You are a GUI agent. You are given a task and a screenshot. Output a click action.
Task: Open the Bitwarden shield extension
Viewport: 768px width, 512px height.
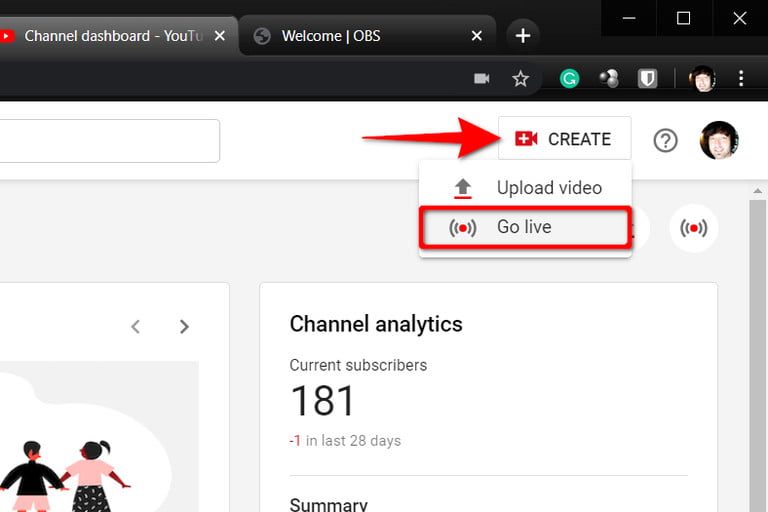pyautogui.click(x=648, y=78)
